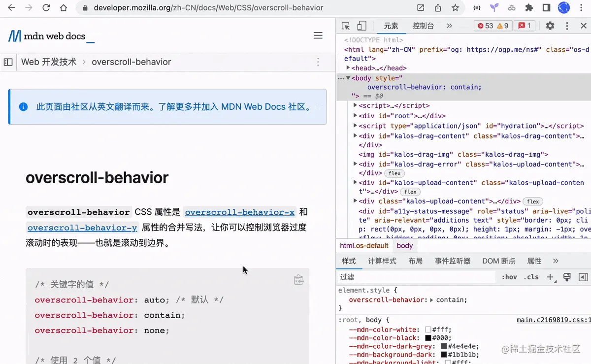Toggle the browser side panel icon
The image size is (591, 364).
(x=546, y=8)
